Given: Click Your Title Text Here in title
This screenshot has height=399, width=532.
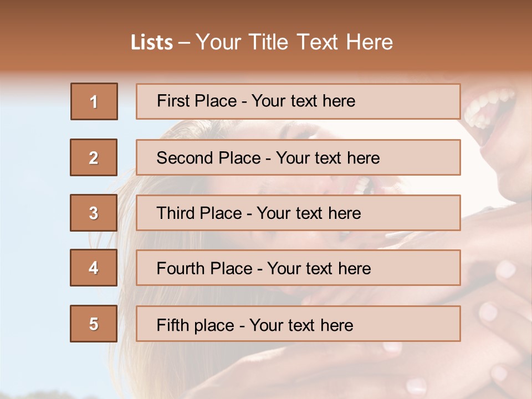Looking at the screenshot, I should (x=294, y=43).
